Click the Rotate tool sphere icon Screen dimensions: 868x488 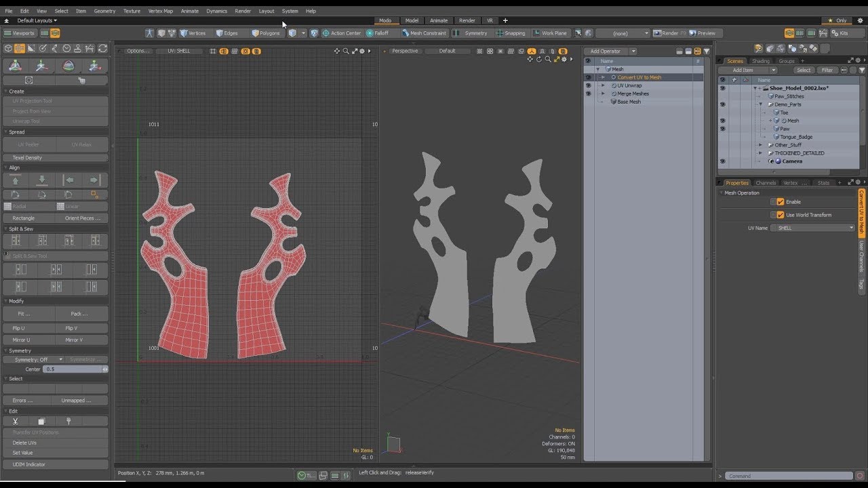point(68,66)
